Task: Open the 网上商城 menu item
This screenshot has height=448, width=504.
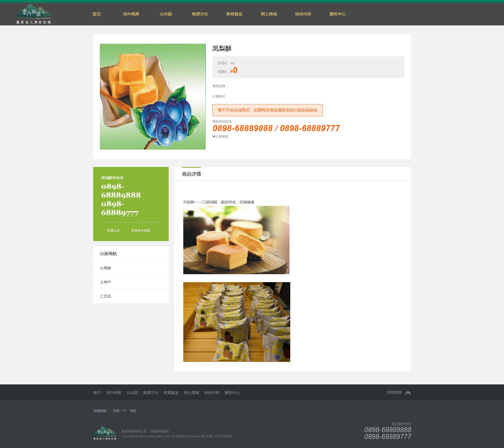Action: [269, 14]
